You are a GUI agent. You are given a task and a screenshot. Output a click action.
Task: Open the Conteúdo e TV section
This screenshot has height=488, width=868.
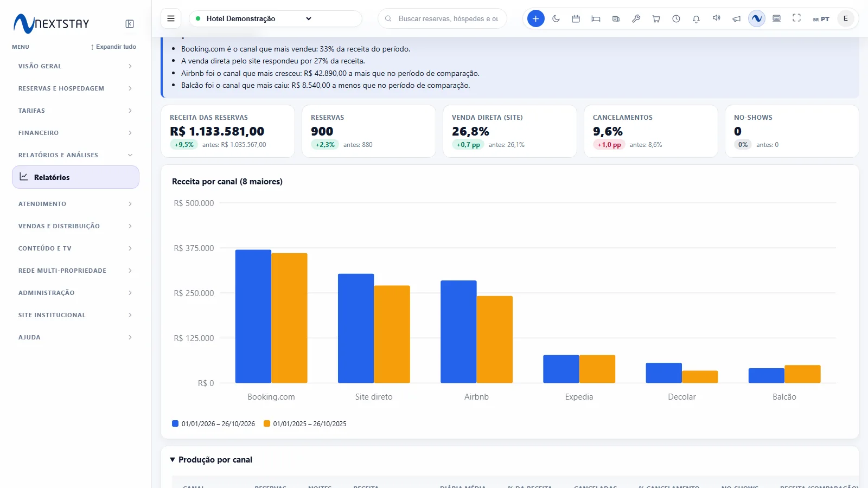pos(75,248)
